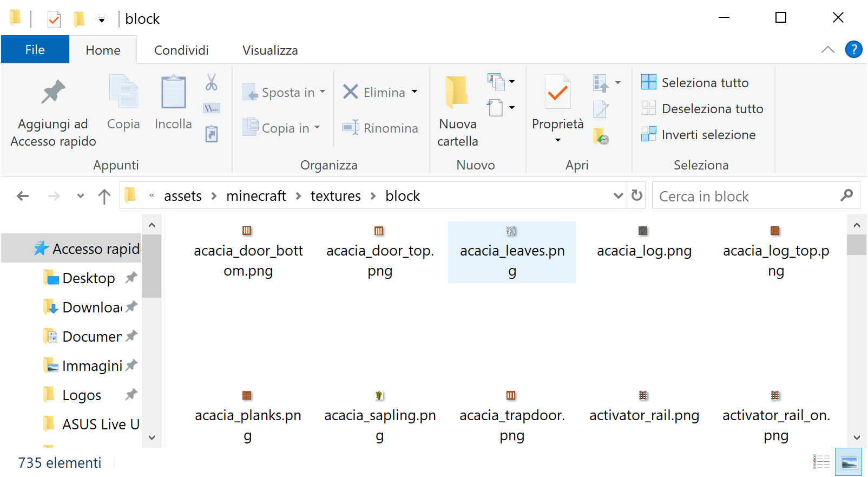Switch to large icons view icon

849,462
